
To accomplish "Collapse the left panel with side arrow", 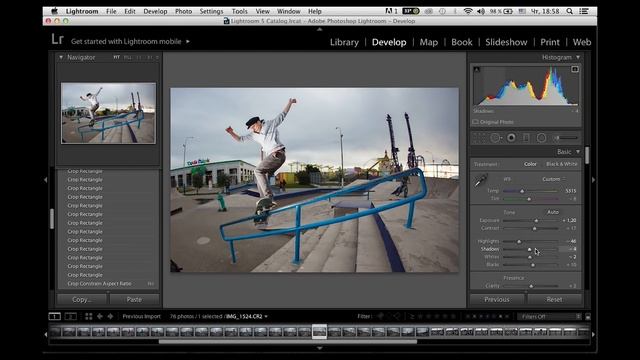I will [46, 180].
